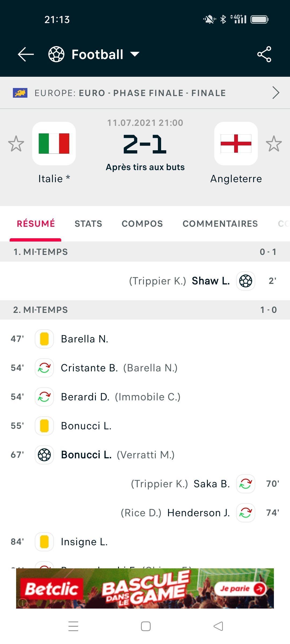
Task: Expand Euro Phase Finale competition chevron
Action: coord(275,93)
